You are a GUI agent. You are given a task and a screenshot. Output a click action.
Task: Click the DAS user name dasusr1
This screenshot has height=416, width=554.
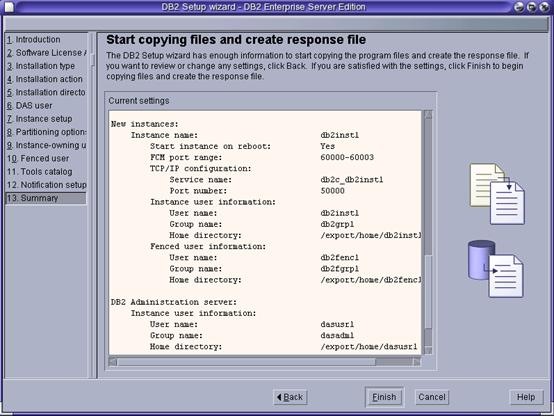click(x=337, y=324)
